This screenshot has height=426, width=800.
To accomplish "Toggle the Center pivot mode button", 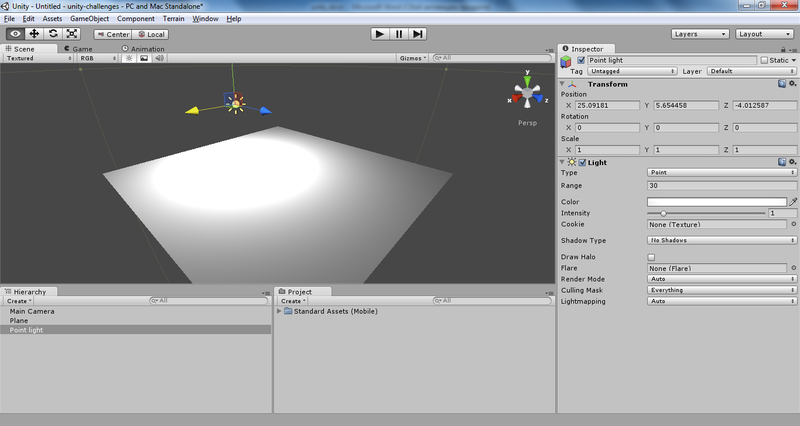I will click(x=113, y=34).
